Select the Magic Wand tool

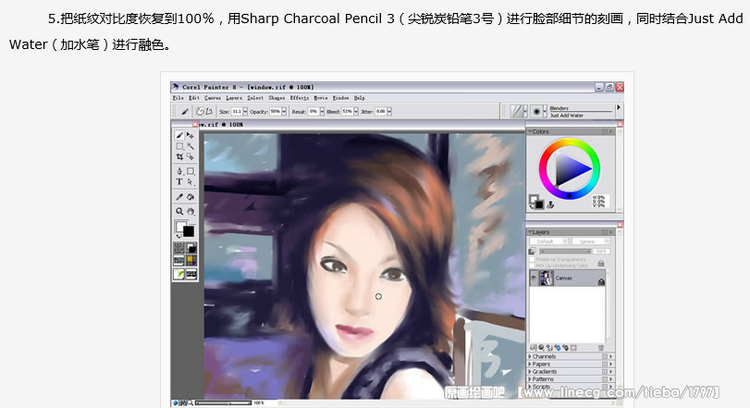click(190, 146)
